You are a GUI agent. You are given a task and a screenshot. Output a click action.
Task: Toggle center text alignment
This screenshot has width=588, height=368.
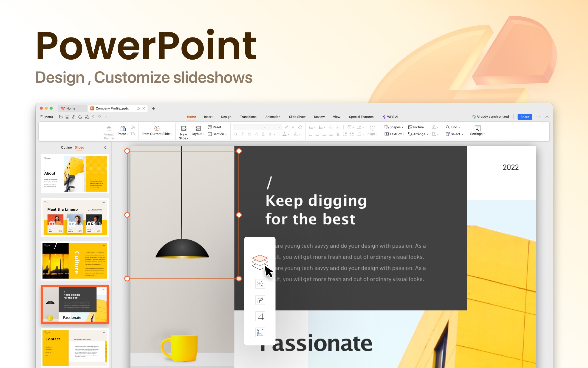pos(317,134)
